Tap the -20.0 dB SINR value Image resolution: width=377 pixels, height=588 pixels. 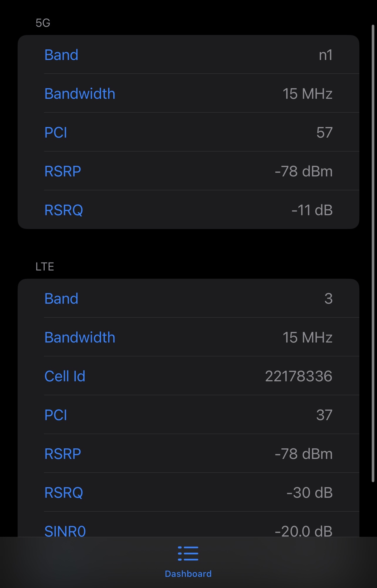304,531
